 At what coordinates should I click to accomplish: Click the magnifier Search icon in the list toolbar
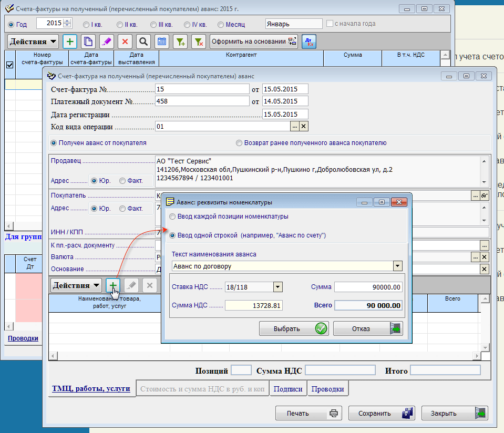(143, 42)
